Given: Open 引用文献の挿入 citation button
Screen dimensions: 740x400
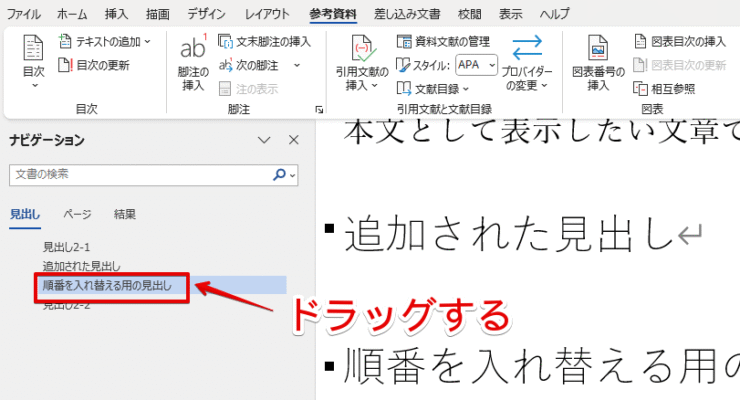Looking at the screenshot, I should 362,62.
